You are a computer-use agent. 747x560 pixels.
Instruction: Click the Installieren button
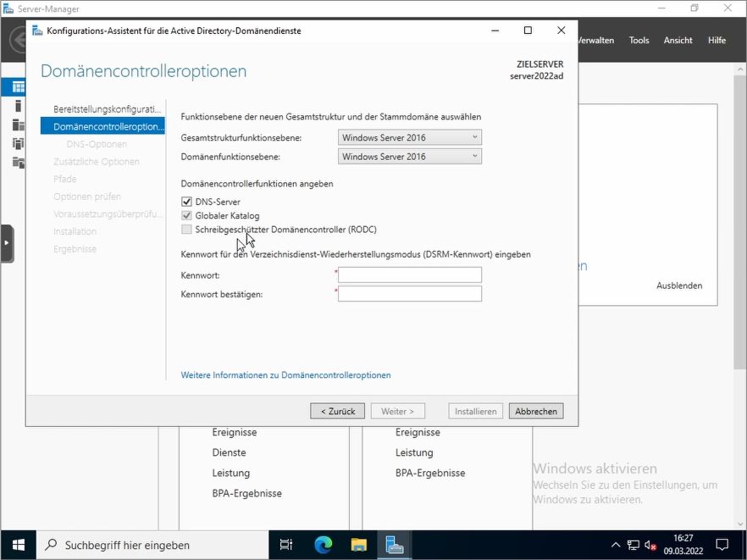pyautogui.click(x=475, y=411)
